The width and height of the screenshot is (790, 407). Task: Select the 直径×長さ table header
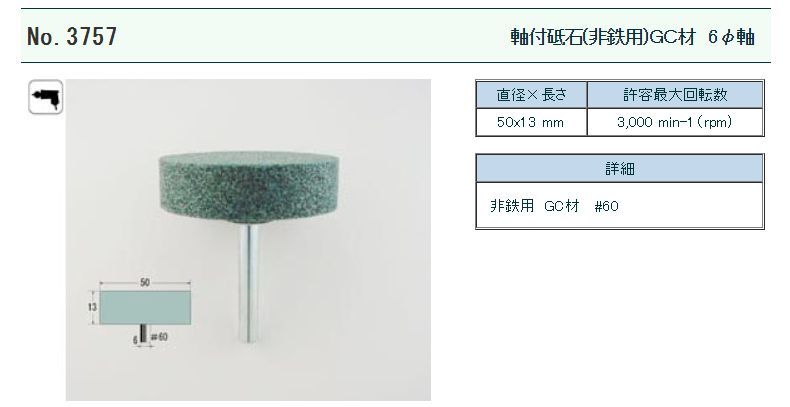click(x=532, y=95)
